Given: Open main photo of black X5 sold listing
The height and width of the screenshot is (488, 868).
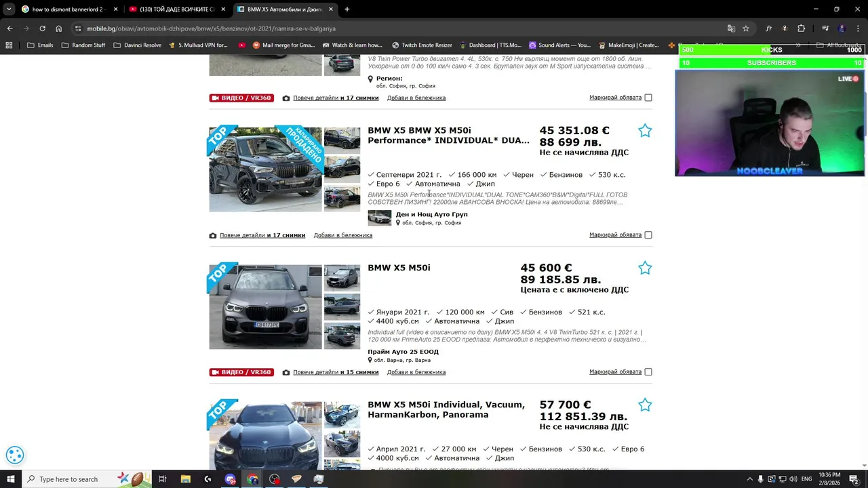Looking at the screenshot, I should point(265,169).
